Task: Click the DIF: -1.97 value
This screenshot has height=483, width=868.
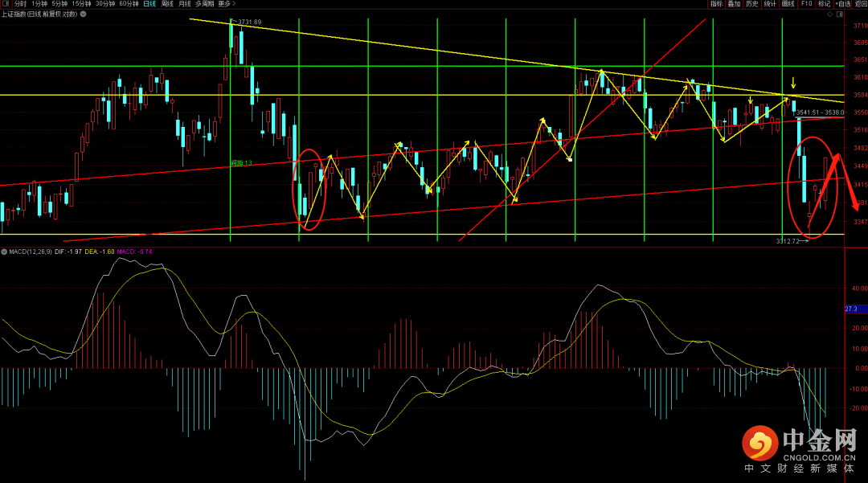Action: click(68, 252)
